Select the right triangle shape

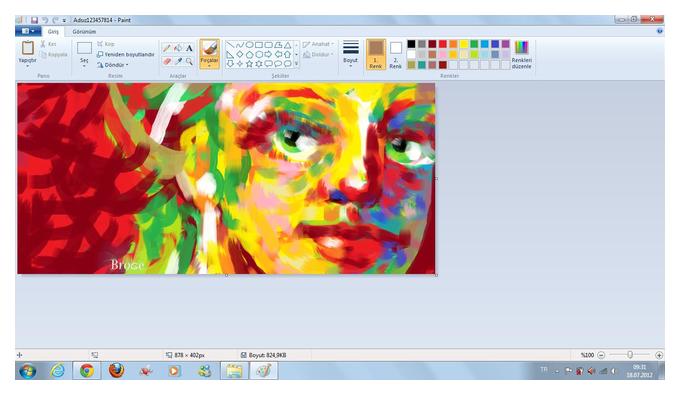(x=230, y=54)
